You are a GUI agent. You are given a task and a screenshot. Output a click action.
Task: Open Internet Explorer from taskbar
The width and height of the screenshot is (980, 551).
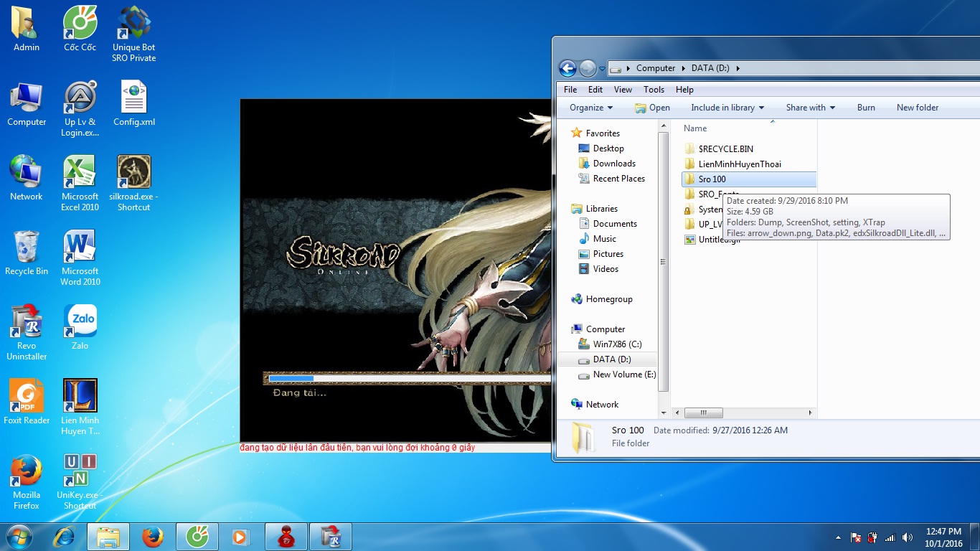[65, 537]
